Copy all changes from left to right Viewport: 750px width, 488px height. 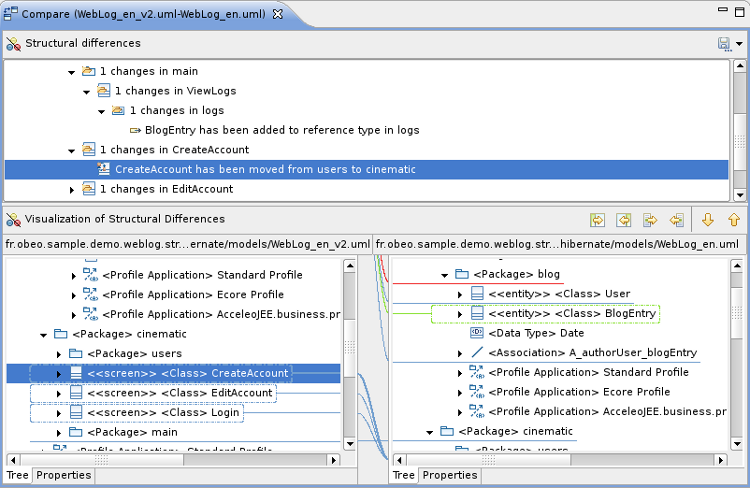click(x=598, y=220)
